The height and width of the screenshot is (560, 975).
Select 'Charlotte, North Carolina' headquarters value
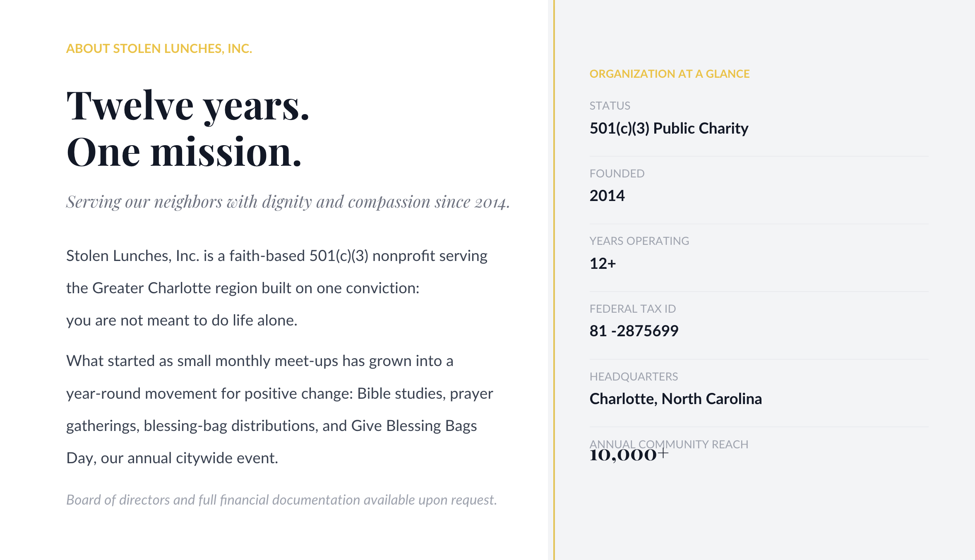(675, 399)
